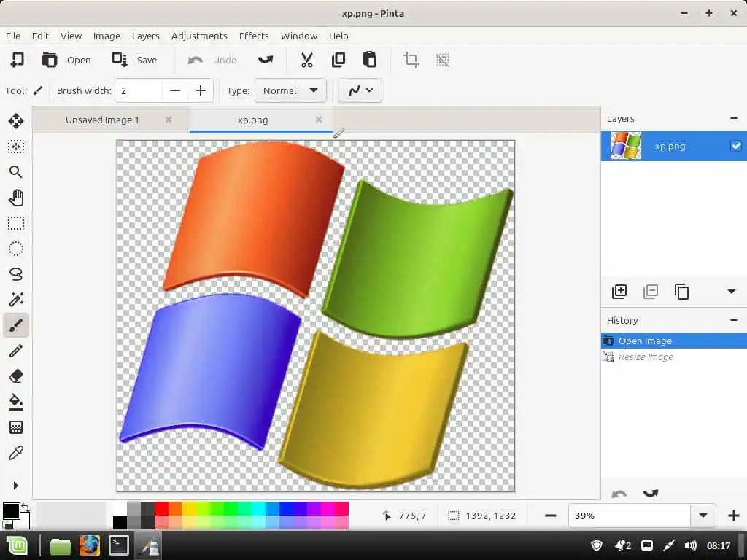
Task: Open the brush Type dropdown
Action: pyautogui.click(x=290, y=90)
